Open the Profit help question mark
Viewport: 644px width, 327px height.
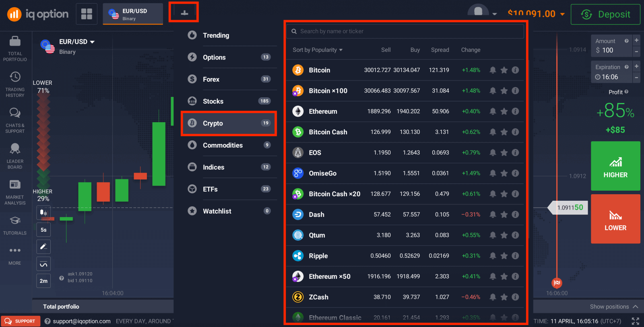coord(626,92)
